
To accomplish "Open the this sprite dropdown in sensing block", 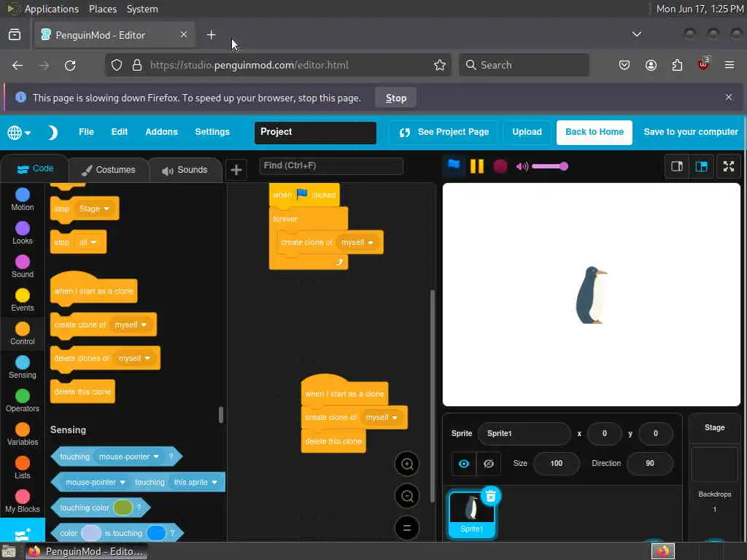I will (196, 483).
